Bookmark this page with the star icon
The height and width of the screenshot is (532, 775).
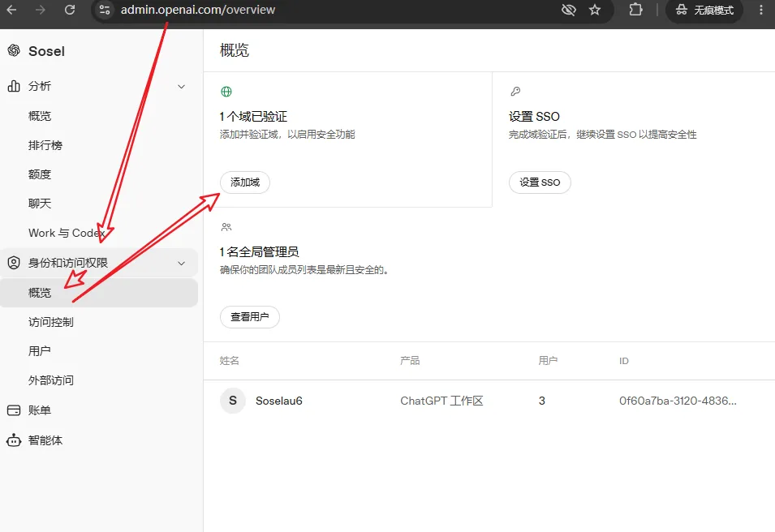point(595,10)
